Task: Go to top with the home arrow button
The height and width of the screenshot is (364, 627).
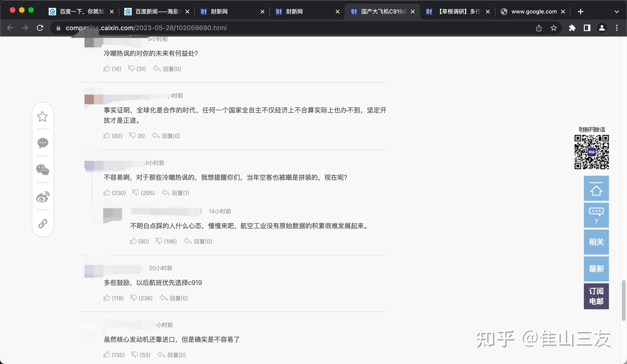Action: click(596, 188)
